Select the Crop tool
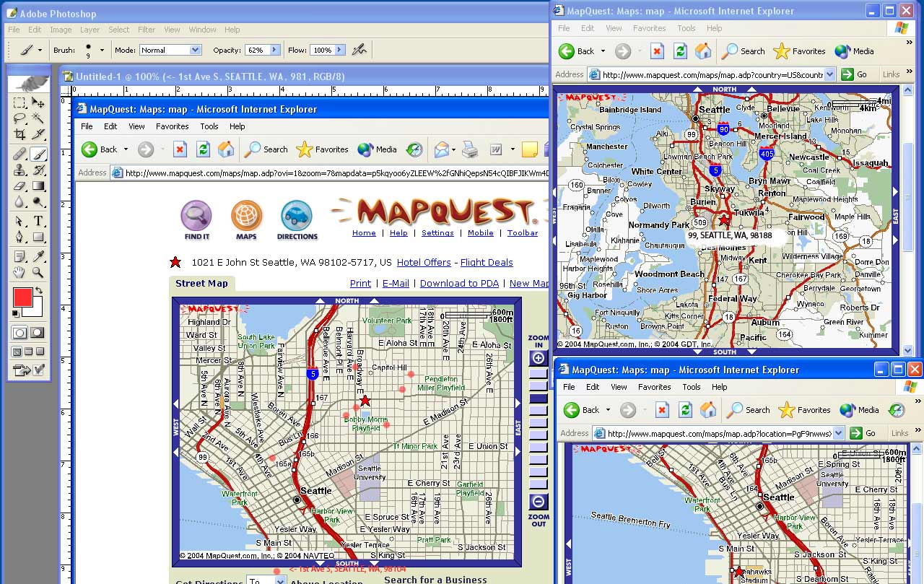Image resolution: width=924 pixels, height=584 pixels. (20, 134)
